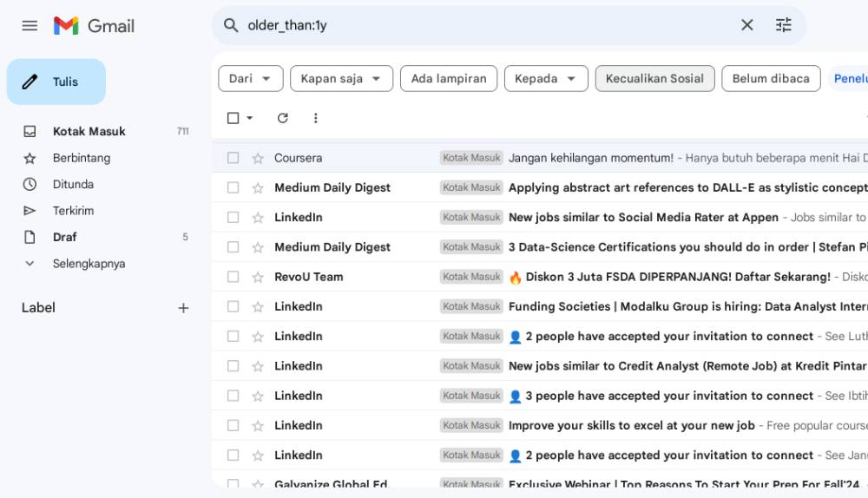This screenshot has height=498, width=868.
Task: Select the 3 people accepted invitation checkbox
Action: point(233,396)
